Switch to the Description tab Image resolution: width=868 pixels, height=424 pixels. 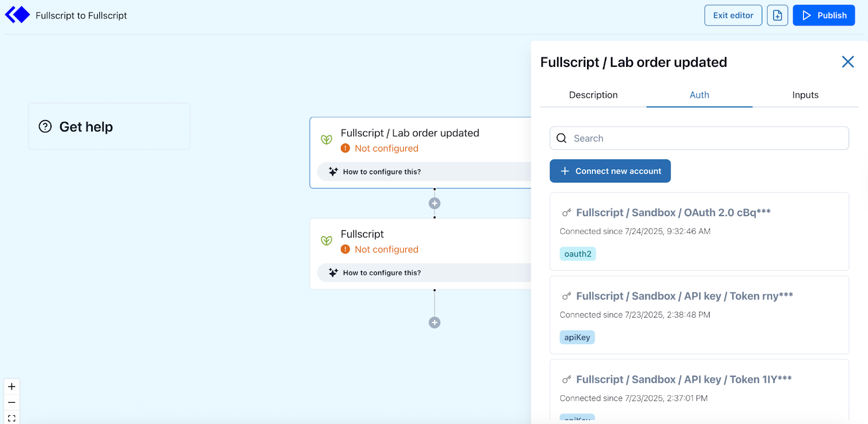(593, 95)
